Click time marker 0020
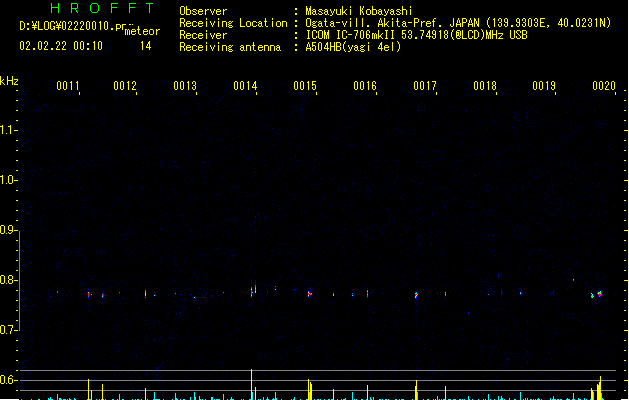The width and height of the screenshot is (629, 400). [x=604, y=86]
